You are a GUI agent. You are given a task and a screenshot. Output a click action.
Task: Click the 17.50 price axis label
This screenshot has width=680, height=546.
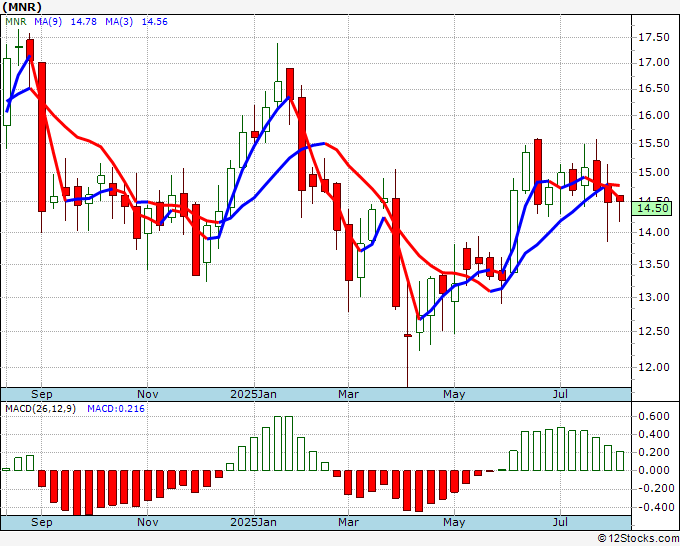coord(654,38)
